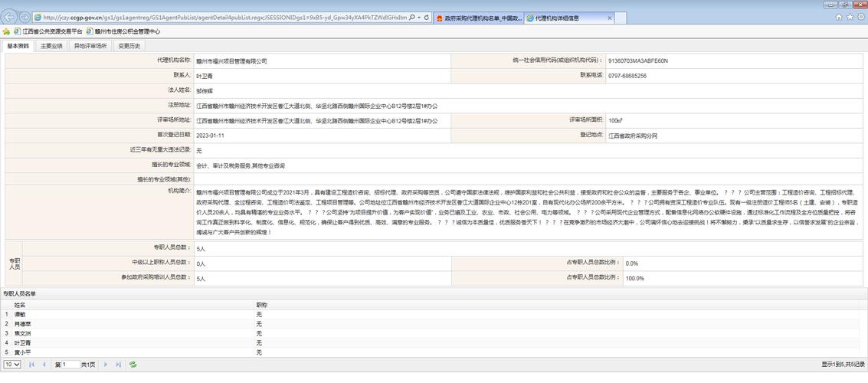Go to next page of staff list
This screenshot has height=383, width=868.
point(106,364)
